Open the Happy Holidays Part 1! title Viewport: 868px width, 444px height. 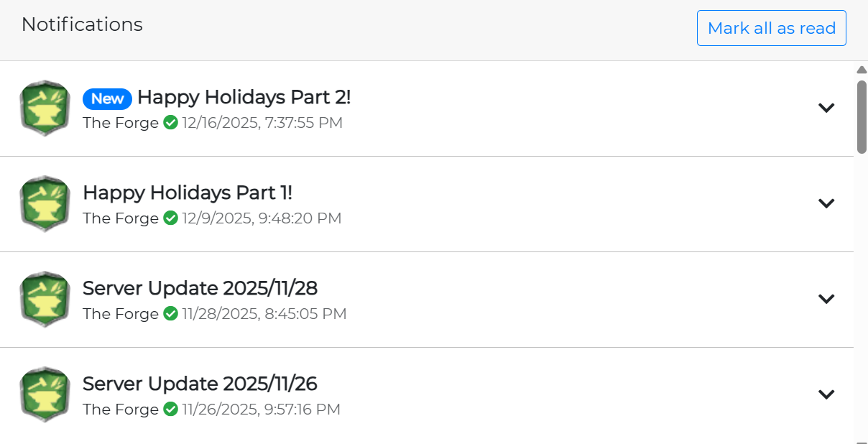point(188,193)
